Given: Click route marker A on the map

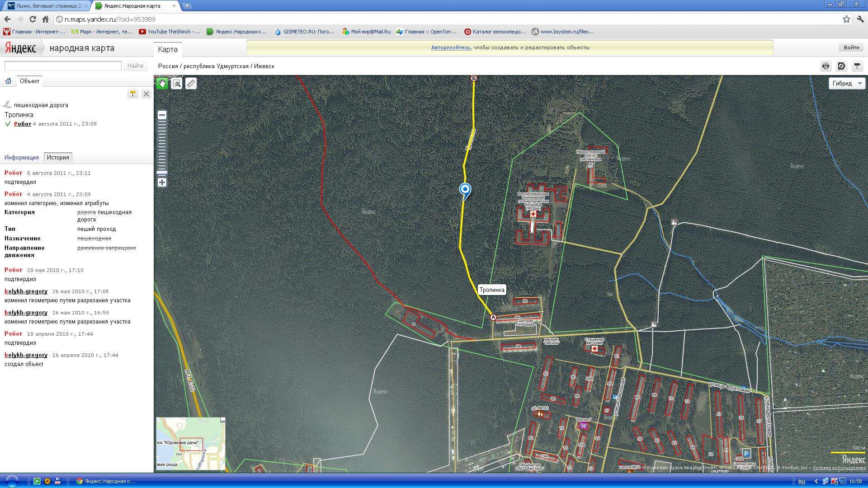Looking at the screenshot, I should click(x=493, y=317).
